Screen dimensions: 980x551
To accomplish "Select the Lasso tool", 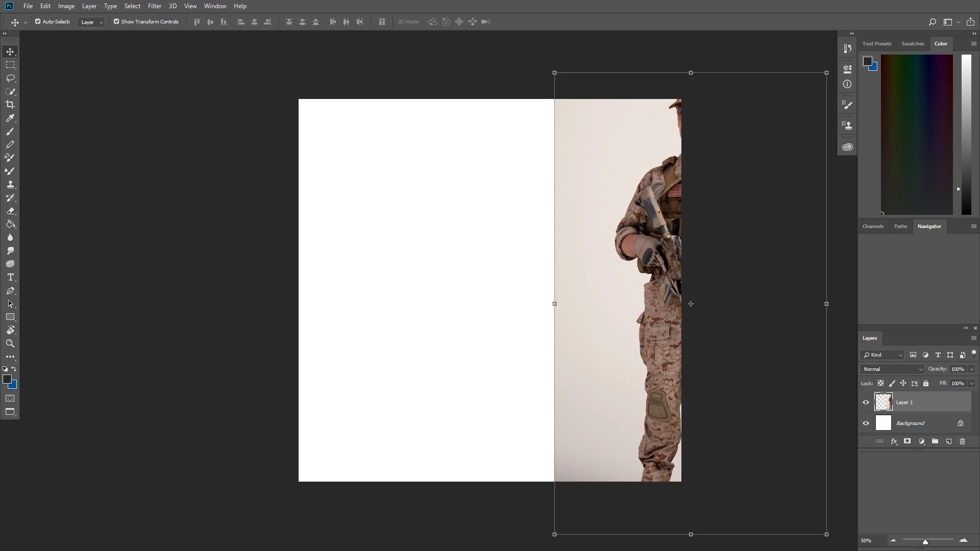I will click(10, 78).
